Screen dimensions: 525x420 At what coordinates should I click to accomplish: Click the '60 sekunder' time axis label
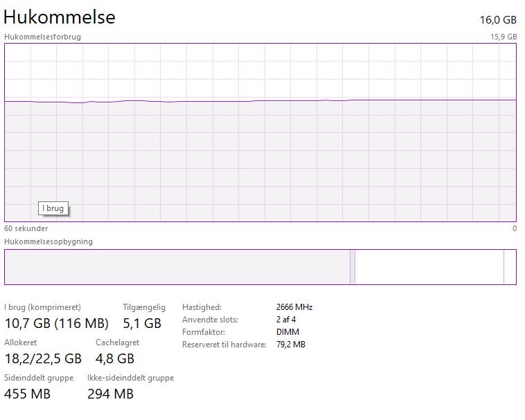[x=26, y=228]
